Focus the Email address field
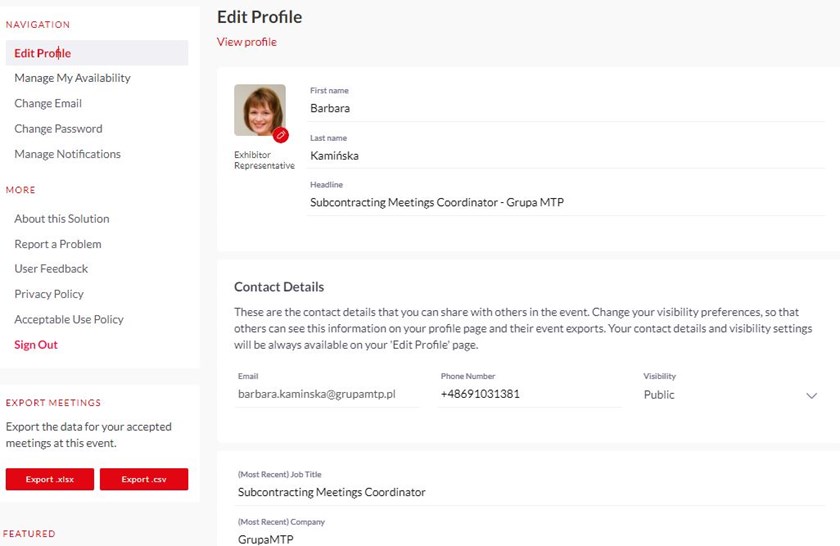Viewport: 840px width, 546px height. [x=326, y=395]
